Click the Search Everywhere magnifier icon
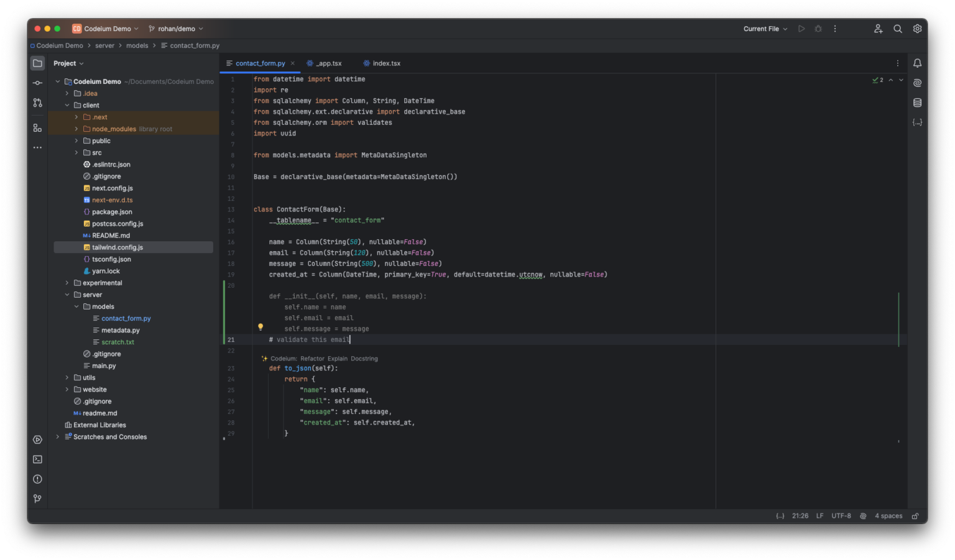Image resolution: width=955 pixels, height=560 pixels. (898, 29)
